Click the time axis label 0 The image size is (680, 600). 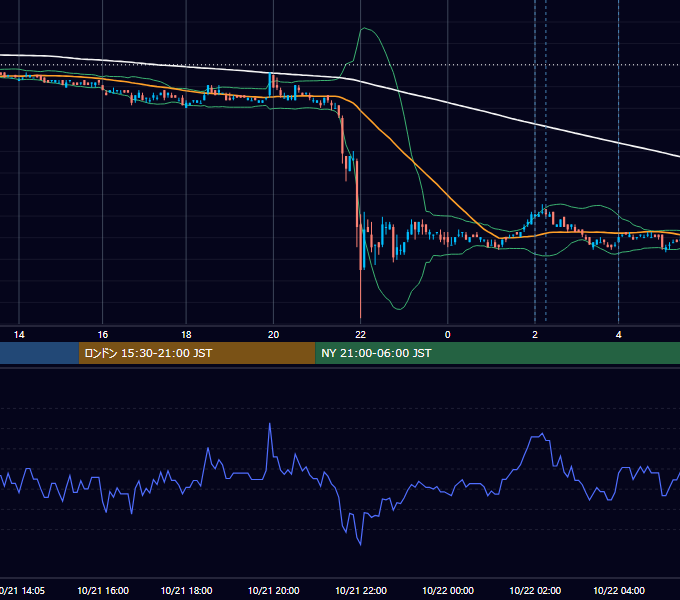point(448,335)
